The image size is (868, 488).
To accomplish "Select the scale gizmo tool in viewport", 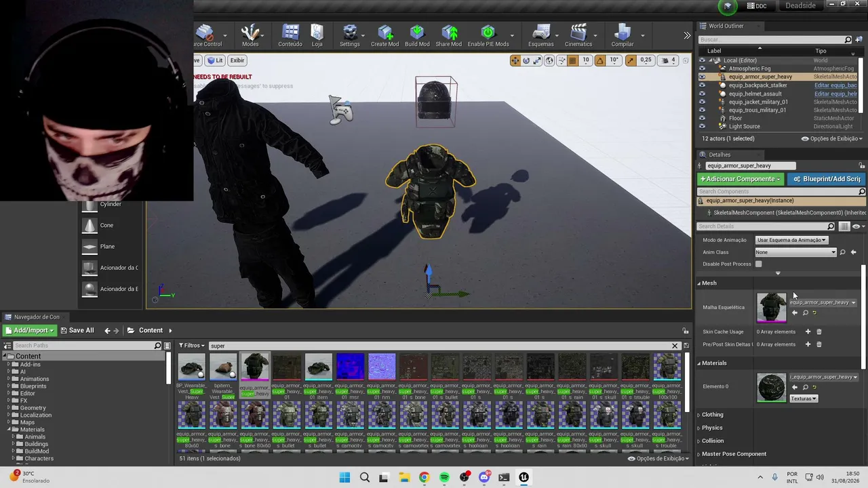I will pyautogui.click(x=537, y=60).
